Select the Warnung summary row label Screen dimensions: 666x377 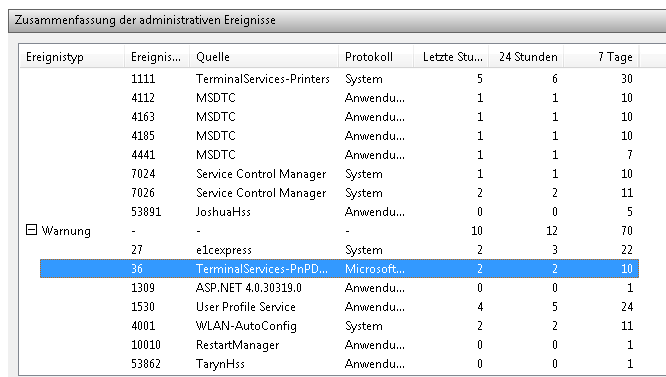(66, 231)
